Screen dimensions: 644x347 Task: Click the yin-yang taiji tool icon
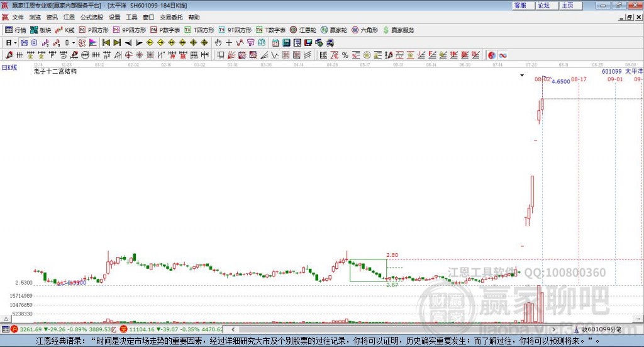tap(491, 55)
